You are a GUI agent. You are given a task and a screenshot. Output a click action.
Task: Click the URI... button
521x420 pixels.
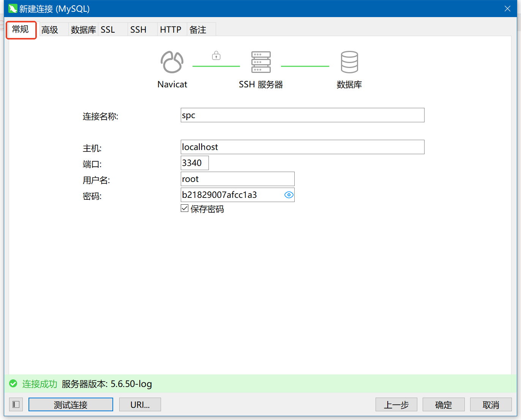[x=140, y=404]
